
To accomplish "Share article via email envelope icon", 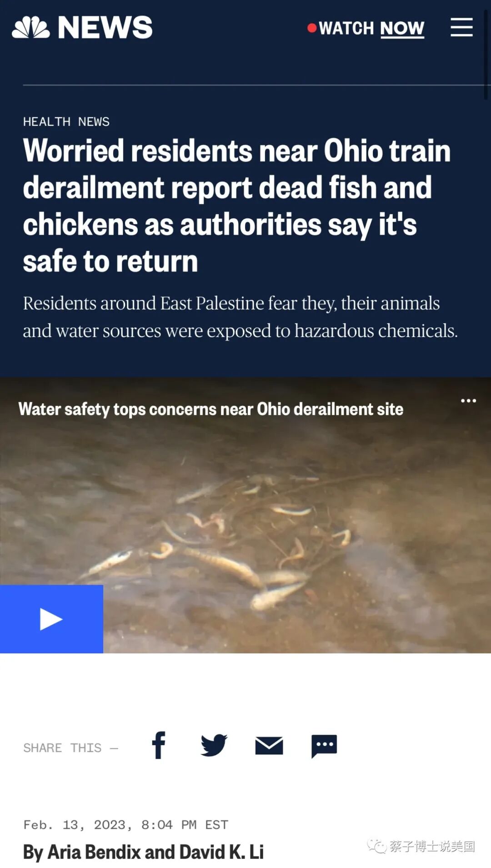I will 269,746.
